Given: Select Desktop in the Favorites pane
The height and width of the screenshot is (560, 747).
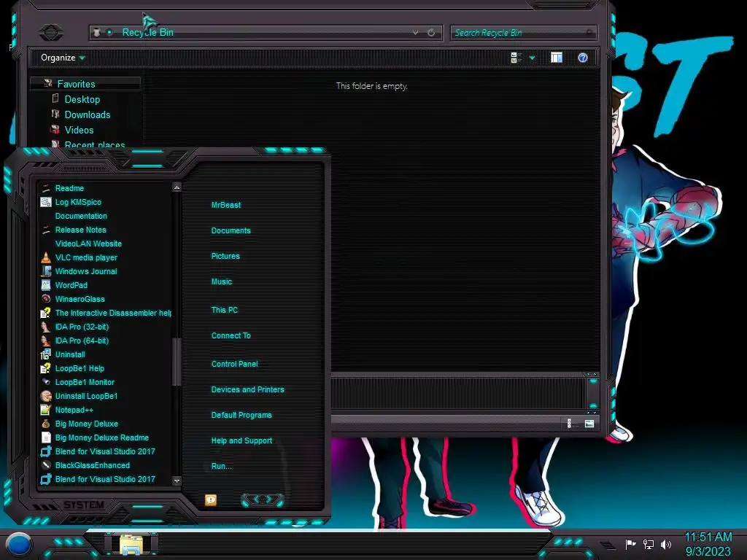Looking at the screenshot, I should [82, 99].
